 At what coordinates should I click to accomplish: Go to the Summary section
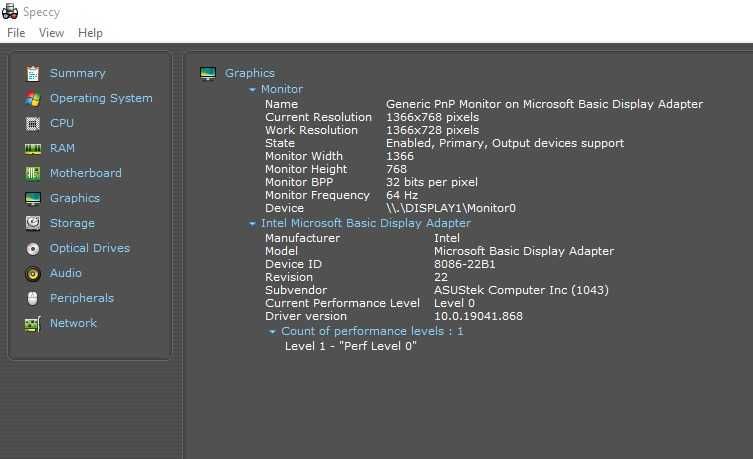77,73
